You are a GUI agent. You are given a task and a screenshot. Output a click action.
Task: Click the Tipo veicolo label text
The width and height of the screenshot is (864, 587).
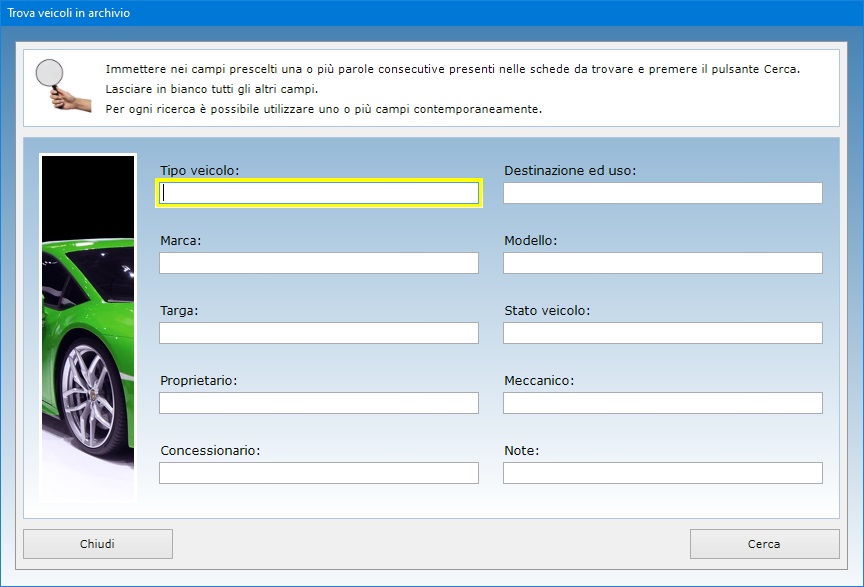[x=199, y=171]
